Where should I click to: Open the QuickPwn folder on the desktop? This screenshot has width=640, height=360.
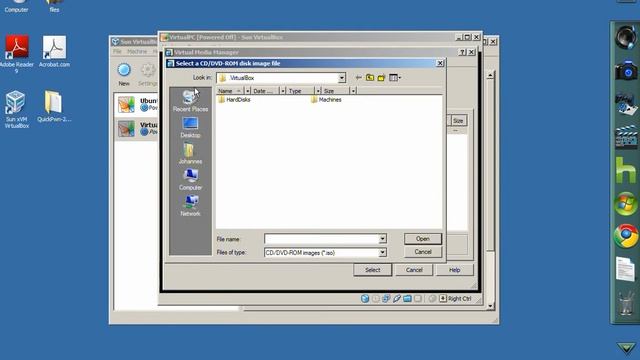(x=54, y=106)
